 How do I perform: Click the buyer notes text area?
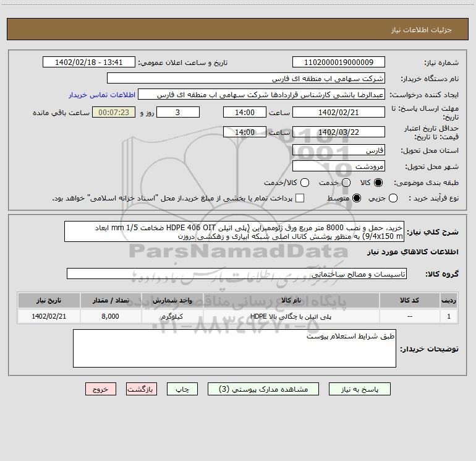tap(234, 348)
